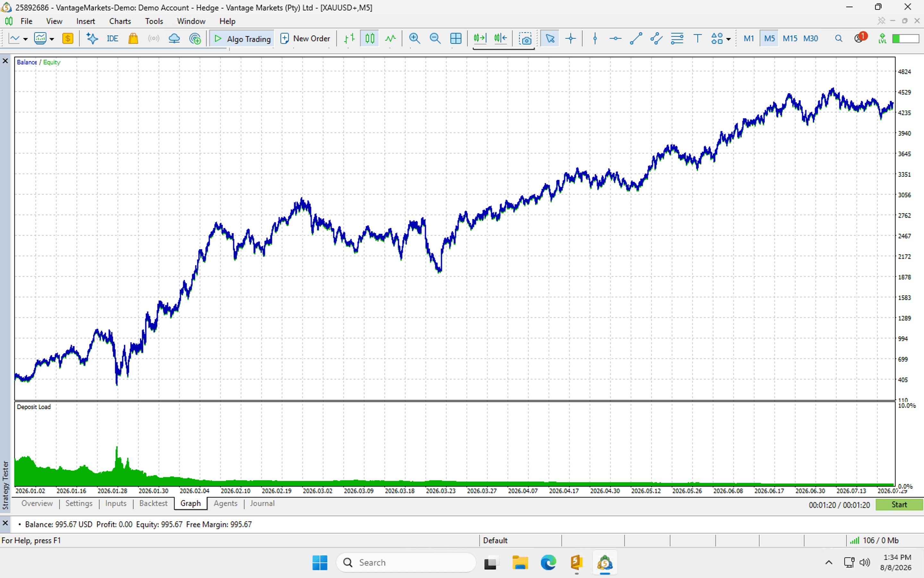The height and width of the screenshot is (578, 924).
Task: Switch to line chart display
Action: click(x=390, y=39)
